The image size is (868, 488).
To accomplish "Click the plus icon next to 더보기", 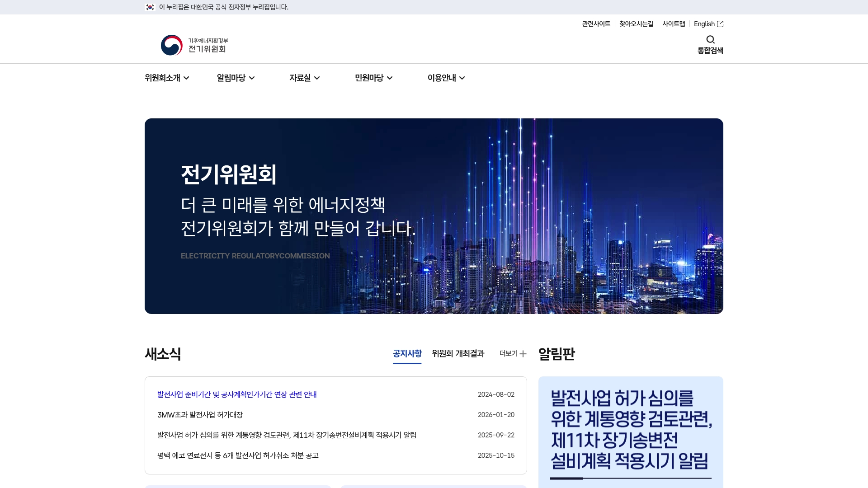I will (x=524, y=354).
